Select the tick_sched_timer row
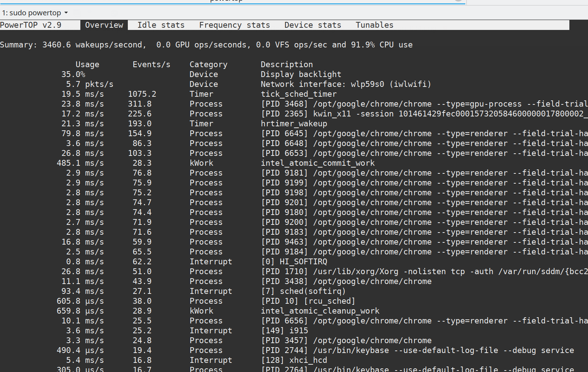This screenshot has width=588, height=372. 294,94
